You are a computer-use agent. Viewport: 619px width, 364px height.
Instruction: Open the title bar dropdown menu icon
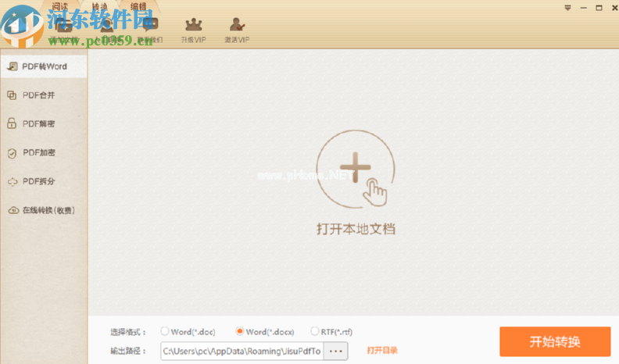[x=567, y=8]
